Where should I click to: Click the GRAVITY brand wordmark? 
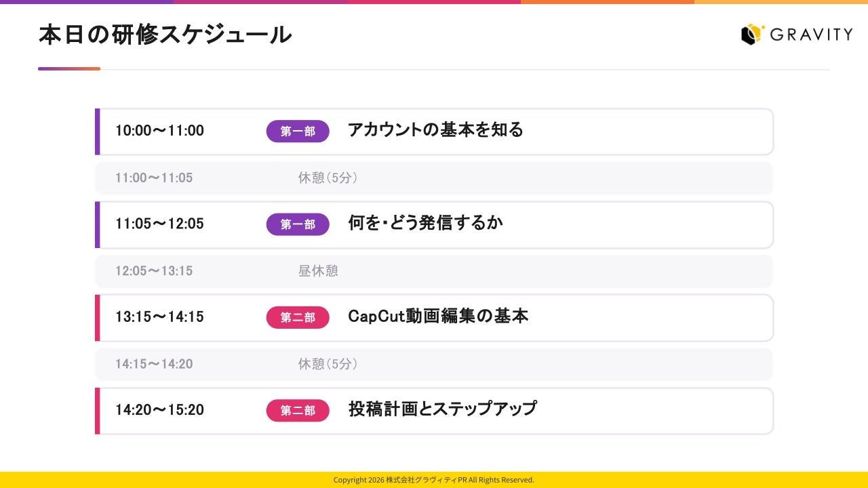click(812, 35)
